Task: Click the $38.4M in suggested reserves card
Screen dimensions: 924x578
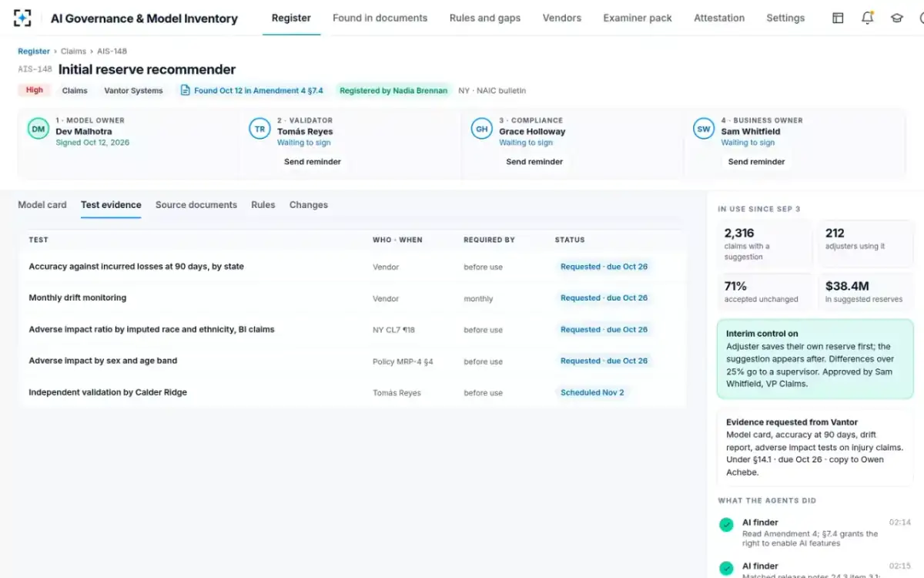Action: (865, 292)
